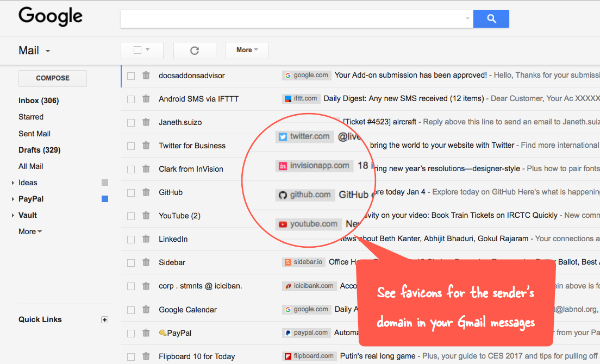Click the ifttt.com favicon label
The height and width of the screenshot is (364, 600).
point(301,99)
